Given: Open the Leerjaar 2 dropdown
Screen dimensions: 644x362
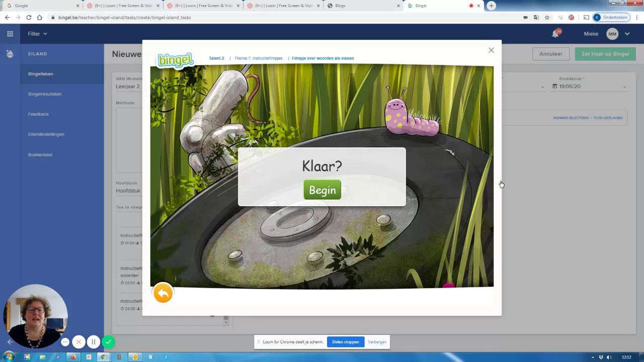Looking at the screenshot, I should [x=129, y=86].
